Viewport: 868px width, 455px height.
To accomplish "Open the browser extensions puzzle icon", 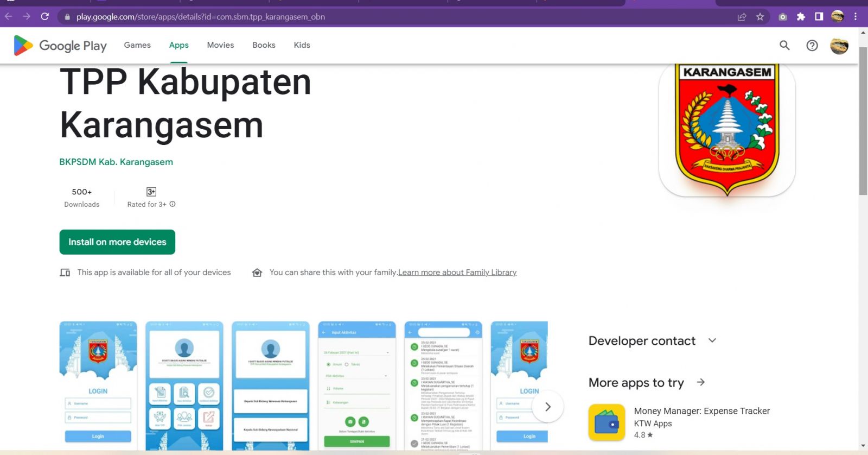I will [x=801, y=17].
